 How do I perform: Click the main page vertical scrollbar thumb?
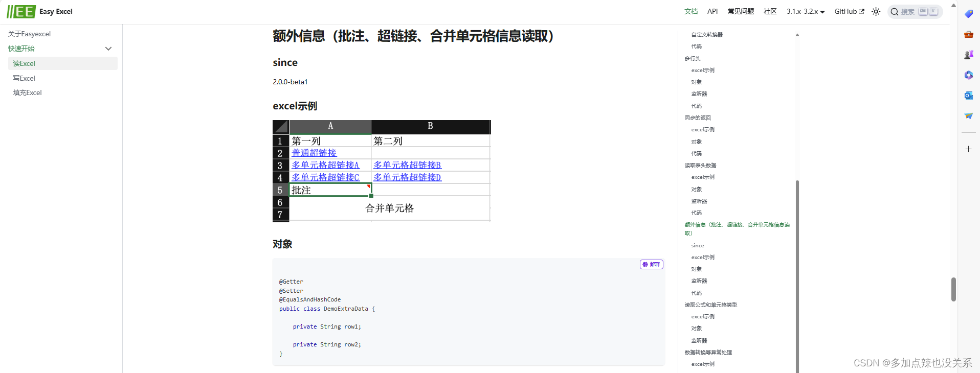click(x=953, y=290)
